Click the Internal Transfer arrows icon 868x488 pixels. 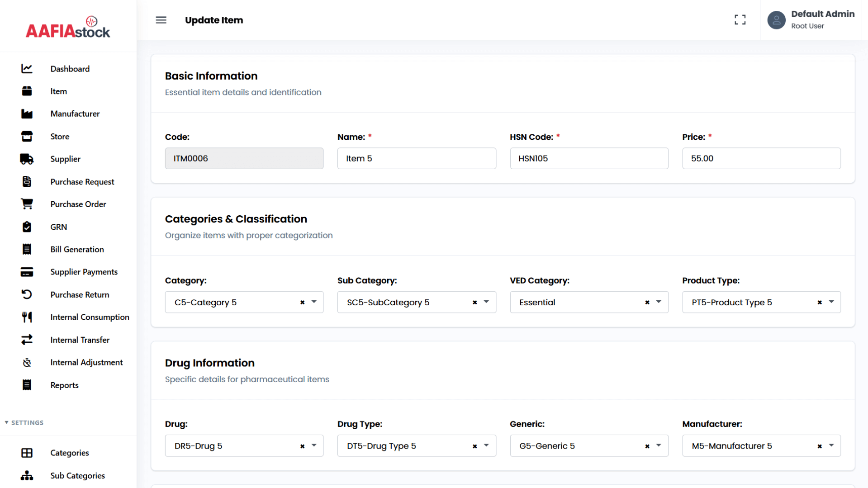coord(27,340)
